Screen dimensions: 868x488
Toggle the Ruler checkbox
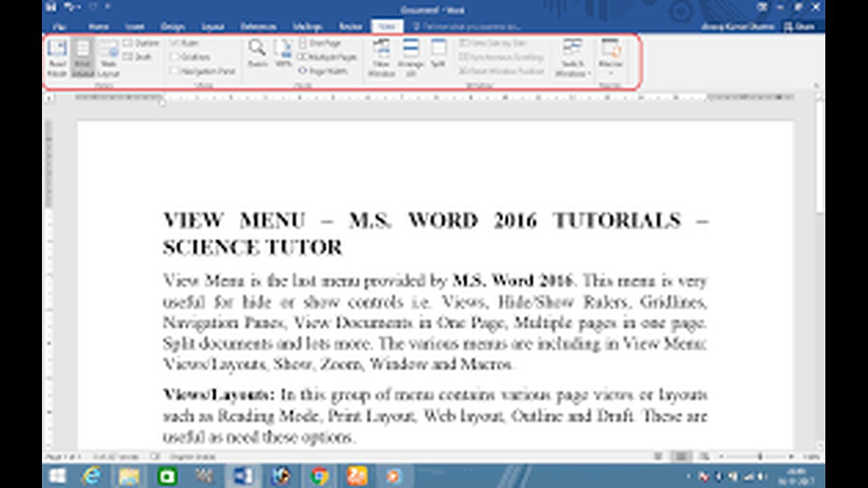click(184, 43)
